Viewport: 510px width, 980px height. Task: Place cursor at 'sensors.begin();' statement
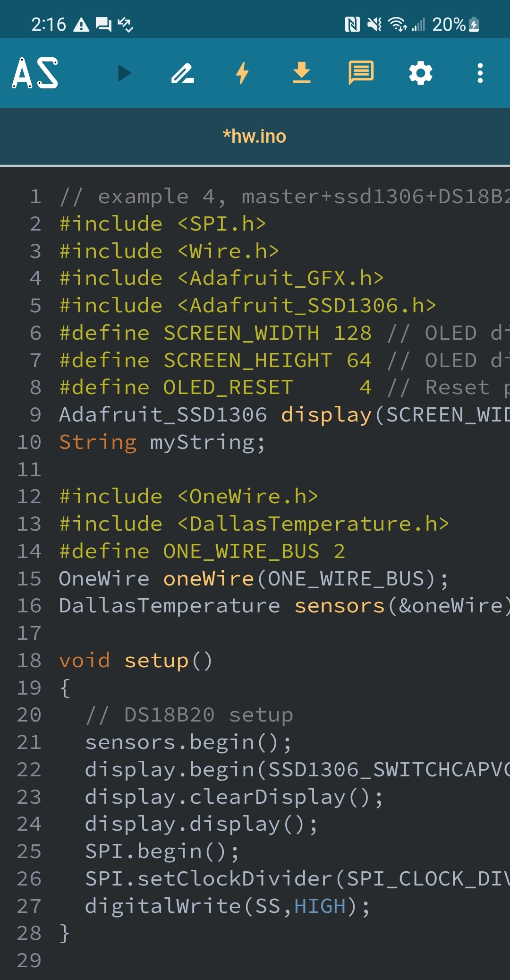point(188,742)
